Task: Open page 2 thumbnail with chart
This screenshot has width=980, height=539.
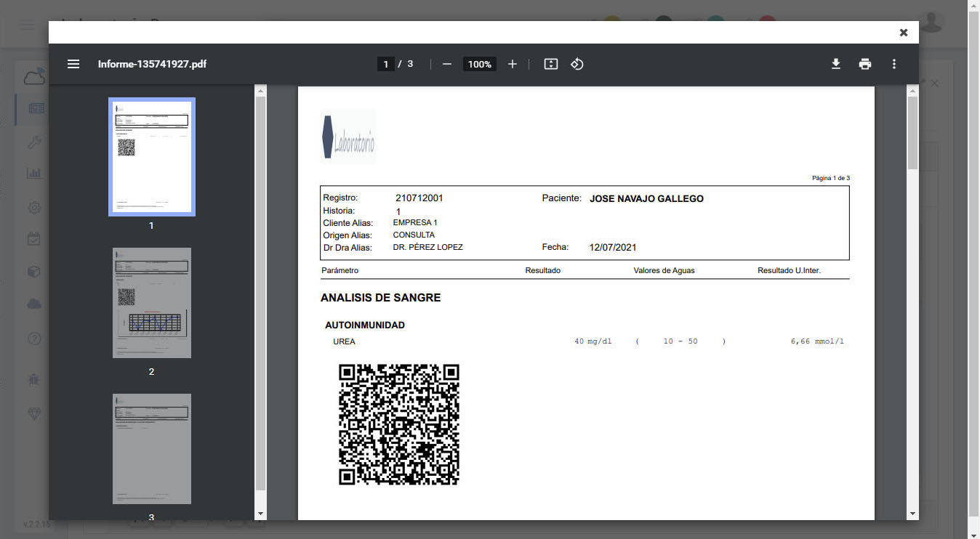Action: 152,303
